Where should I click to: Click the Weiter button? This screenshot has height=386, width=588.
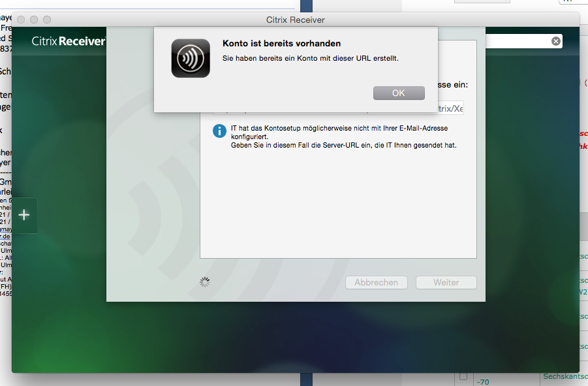(446, 282)
